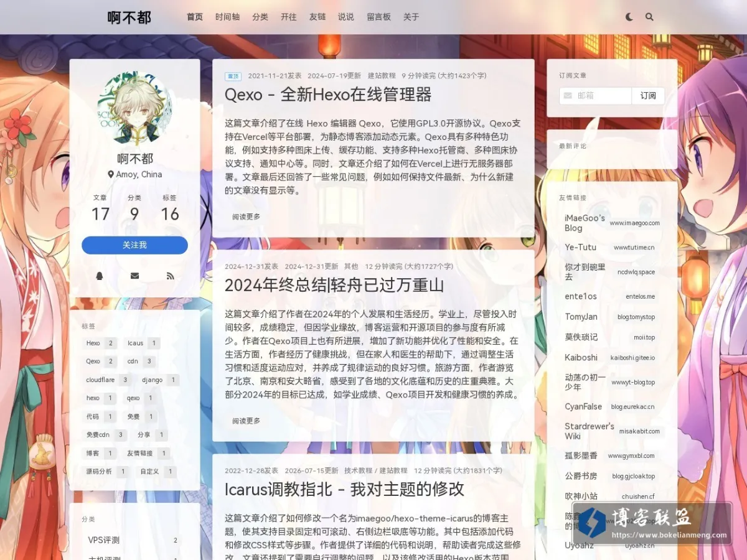Select the 博客 tag

(x=100, y=453)
